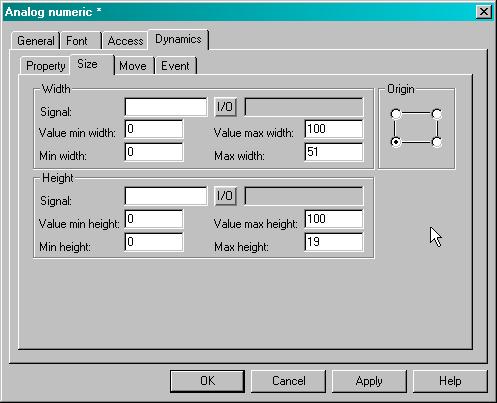Click the Height signal description box
The height and width of the screenshot is (403, 497).
click(304, 196)
